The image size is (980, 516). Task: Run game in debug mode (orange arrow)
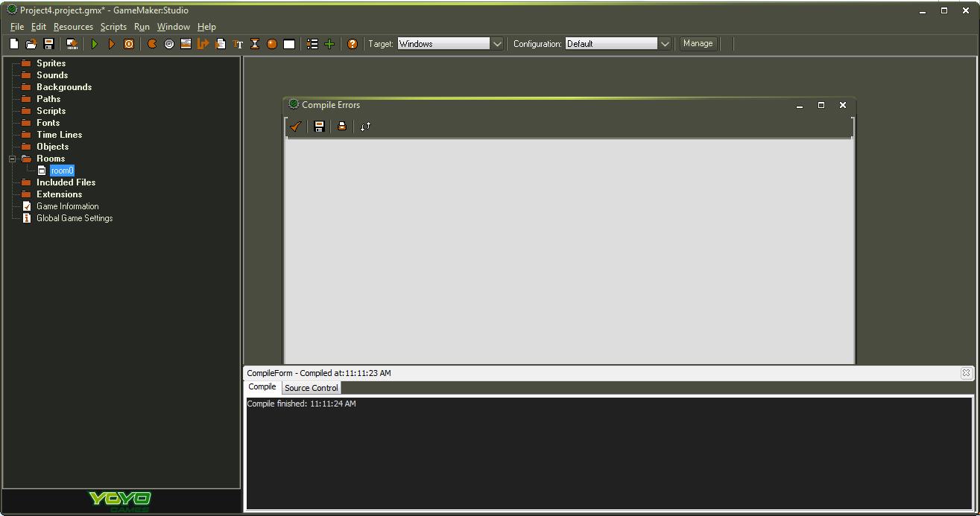[x=112, y=44]
